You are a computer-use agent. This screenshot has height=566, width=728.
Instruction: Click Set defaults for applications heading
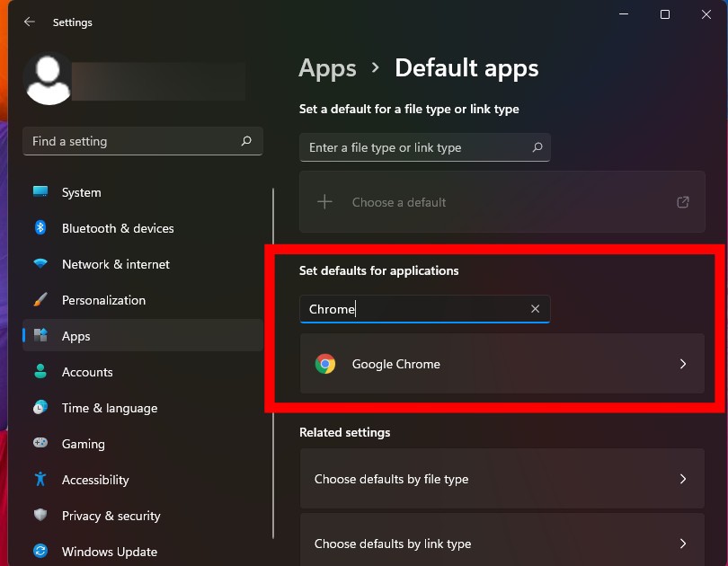tap(379, 270)
